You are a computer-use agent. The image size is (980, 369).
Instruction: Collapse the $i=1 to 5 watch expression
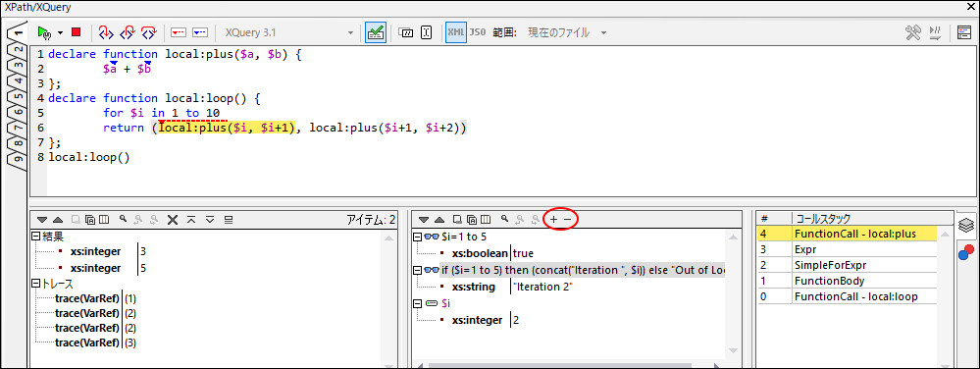[418, 237]
